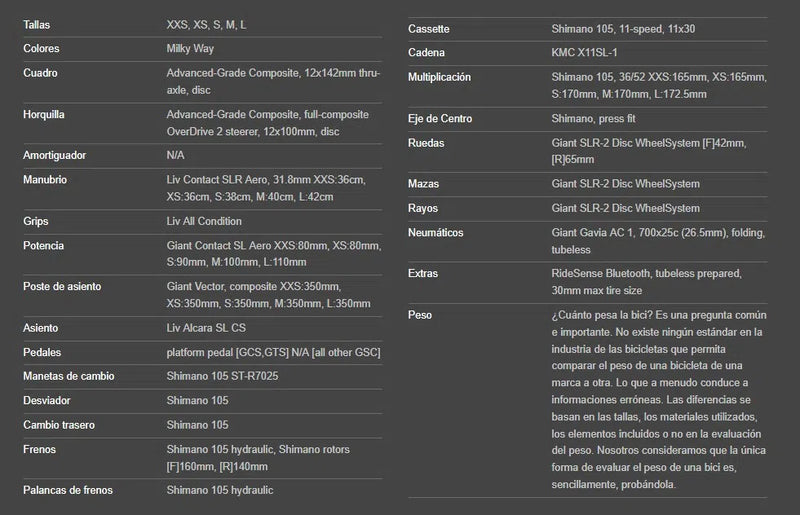Select the Pedales platform pedal text
The width and height of the screenshot is (800, 515).
(x=273, y=352)
